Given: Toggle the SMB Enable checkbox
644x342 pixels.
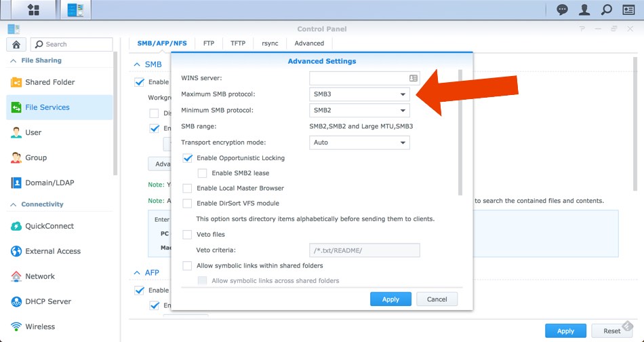Looking at the screenshot, I should (x=140, y=82).
